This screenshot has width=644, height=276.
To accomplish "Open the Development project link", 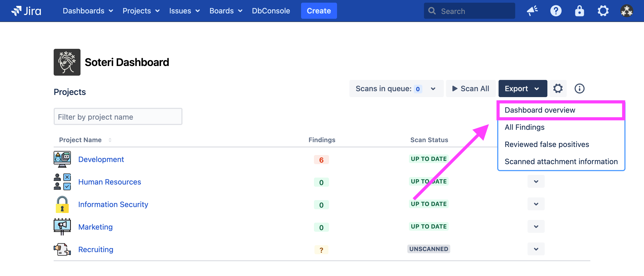I will point(101,159).
